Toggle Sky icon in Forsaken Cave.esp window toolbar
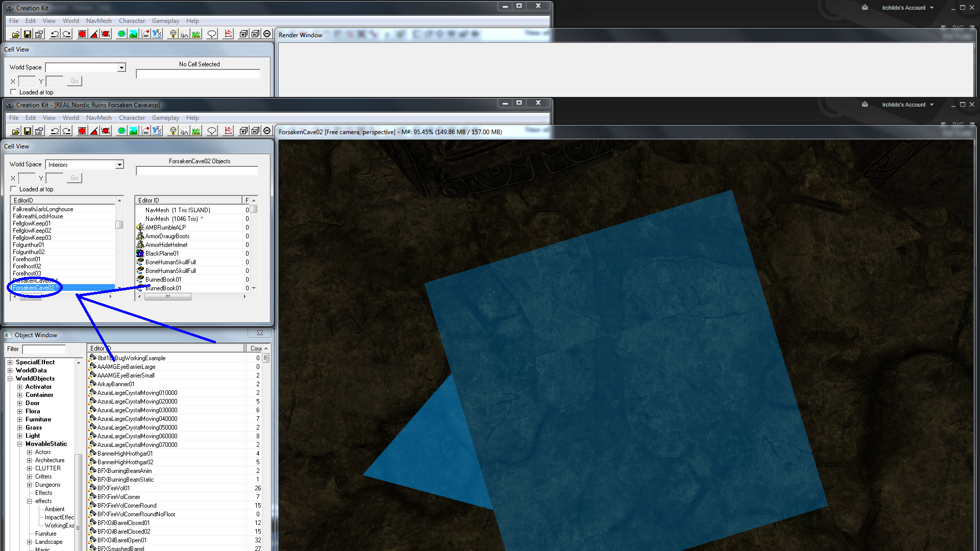This screenshot has height=551, width=980. pyautogui.click(x=184, y=131)
